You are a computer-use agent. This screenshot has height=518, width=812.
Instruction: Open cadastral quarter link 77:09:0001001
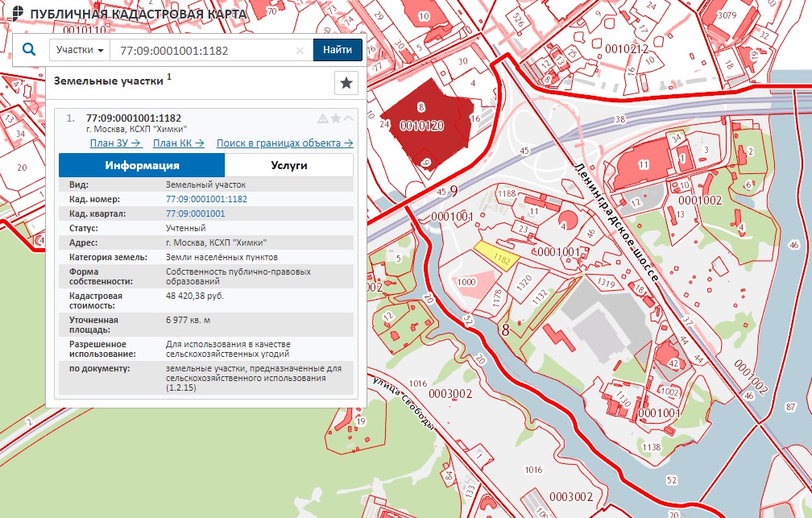pos(195,213)
